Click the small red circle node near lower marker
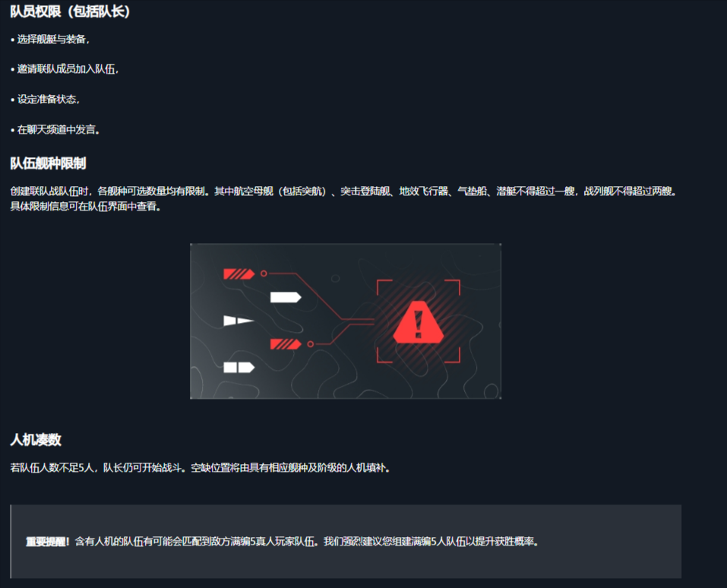This screenshot has height=588, width=727. tap(310, 344)
